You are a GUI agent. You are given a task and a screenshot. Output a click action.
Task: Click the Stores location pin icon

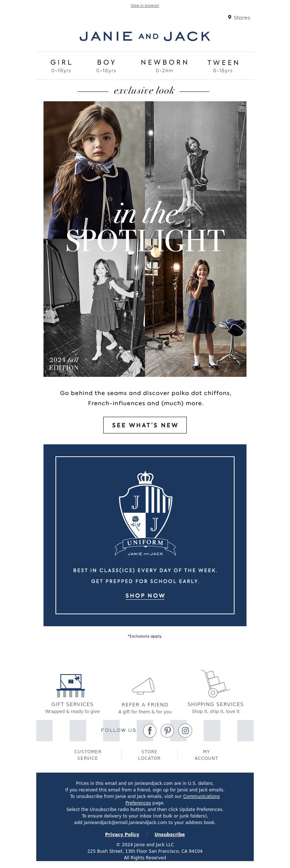tap(229, 17)
